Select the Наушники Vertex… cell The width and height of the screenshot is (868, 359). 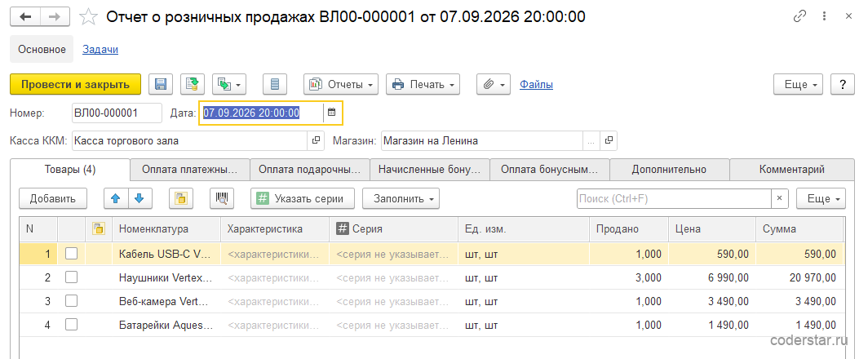pyautogui.click(x=166, y=277)
